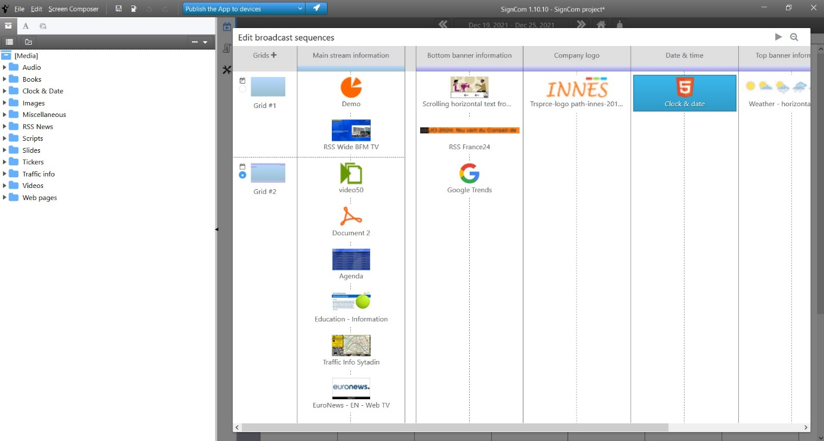Expand the Images folder
824x441 pixels.
click(5, 103)
